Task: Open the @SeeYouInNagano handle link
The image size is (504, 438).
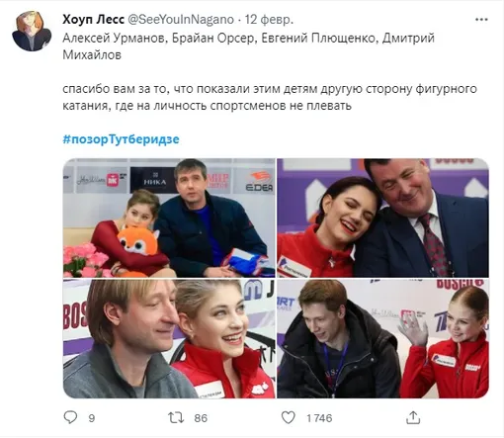Action: (x=181, y=20)
